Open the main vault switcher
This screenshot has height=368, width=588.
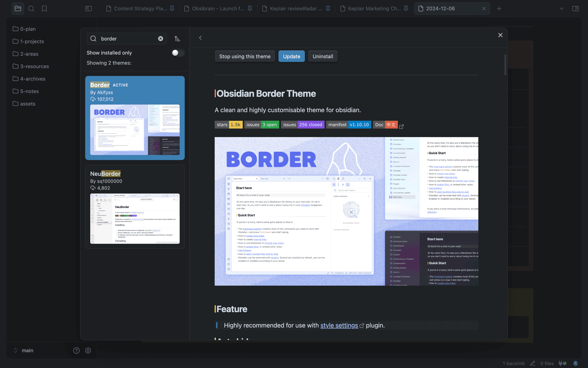click(x=24, y=350)
